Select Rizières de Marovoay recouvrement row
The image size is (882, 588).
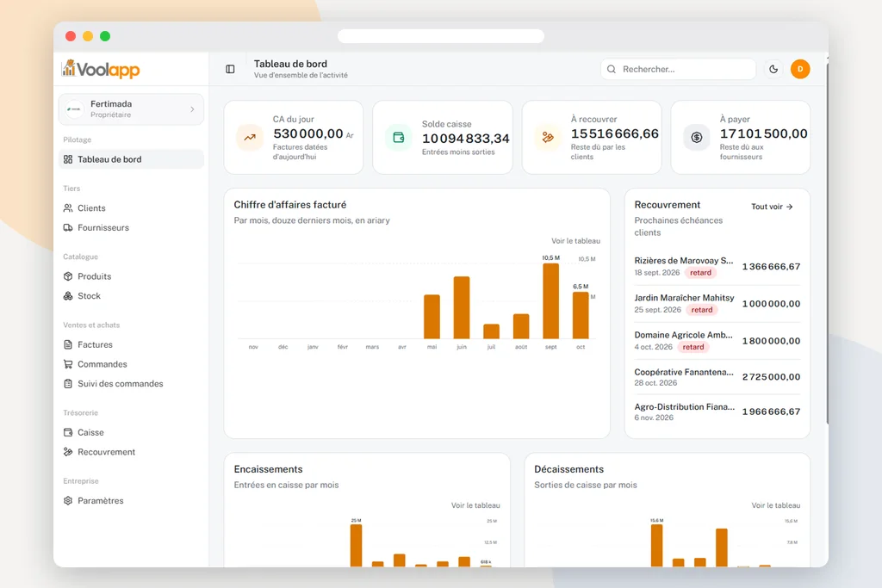[717, 267]
